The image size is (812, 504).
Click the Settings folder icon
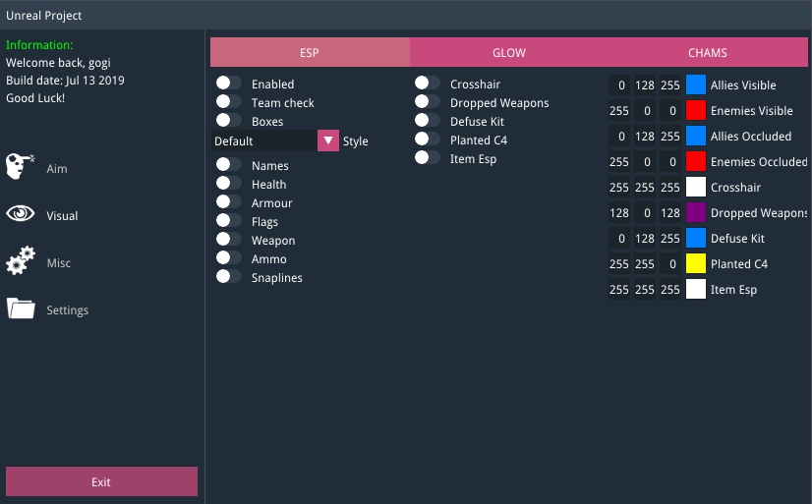coord(21,309)
